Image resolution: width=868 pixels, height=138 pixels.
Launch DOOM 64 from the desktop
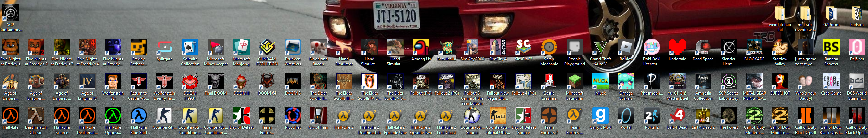point(267,81)
